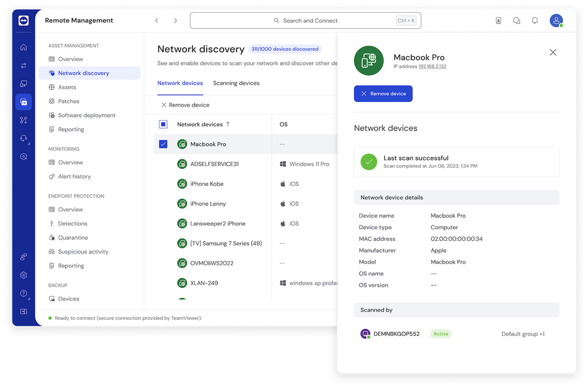Click Apple logo in iPhone Lenny row

click(x=283, y=203)
